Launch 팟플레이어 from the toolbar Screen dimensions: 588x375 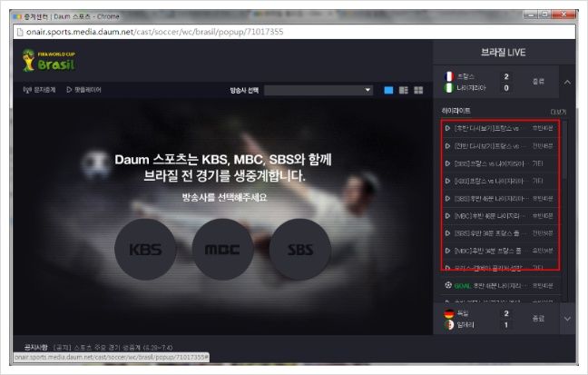(83, 90)
